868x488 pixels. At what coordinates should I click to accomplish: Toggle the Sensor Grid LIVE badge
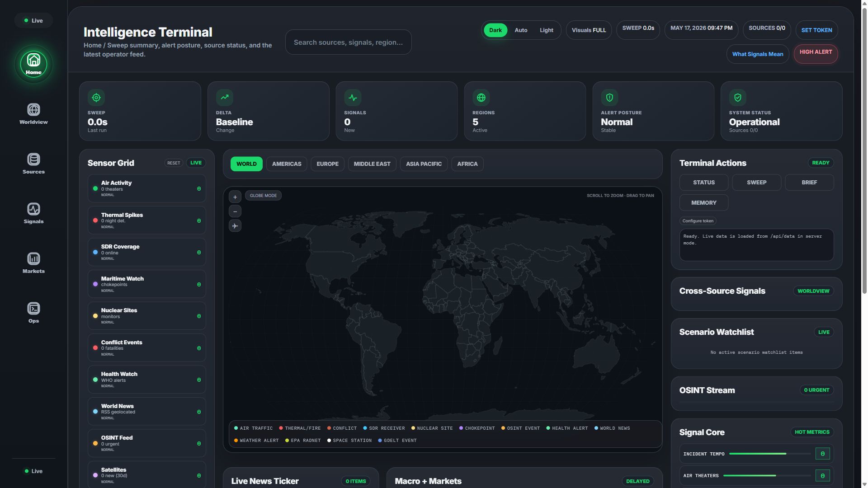(196, 163)
